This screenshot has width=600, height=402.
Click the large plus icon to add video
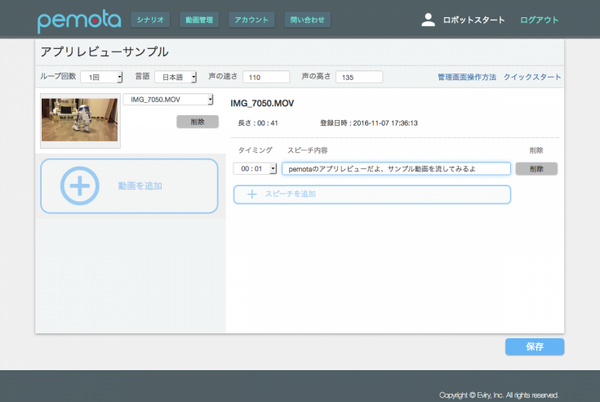[x=79, y=186]
